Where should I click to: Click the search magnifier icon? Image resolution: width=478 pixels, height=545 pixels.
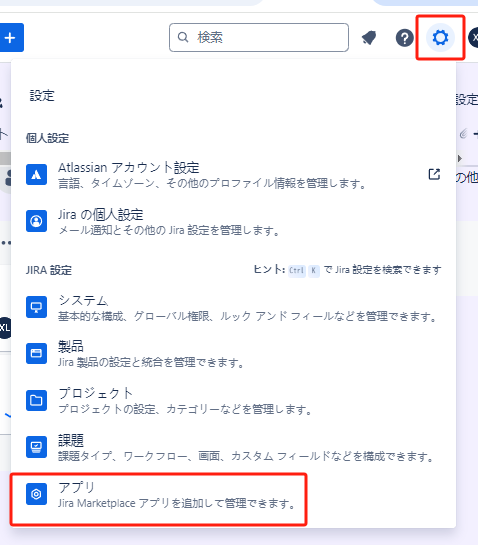pyautogui.click(x=183, y=37)
